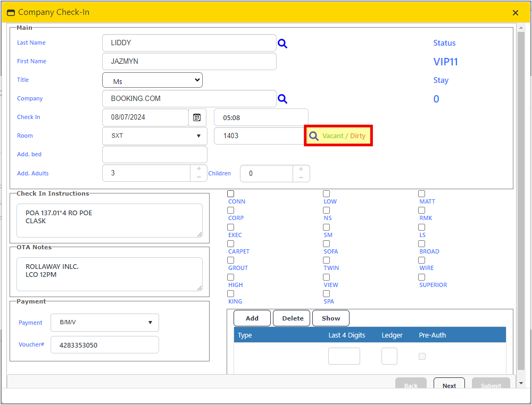Image resolution: width=532 pixels, height=405 pixels.
Task: Tick the LOW checkbox
Action: click(x=327, y=193)
